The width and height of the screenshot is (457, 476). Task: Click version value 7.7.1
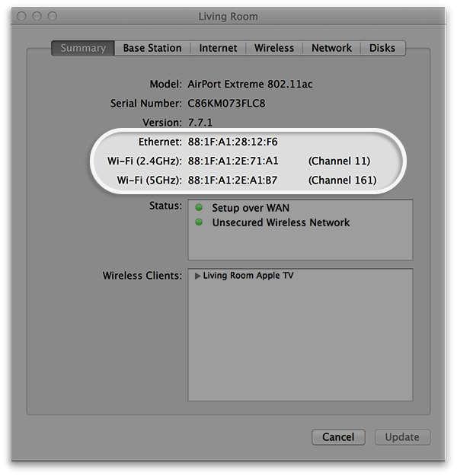pyautogui.click(x=200, y=123)
